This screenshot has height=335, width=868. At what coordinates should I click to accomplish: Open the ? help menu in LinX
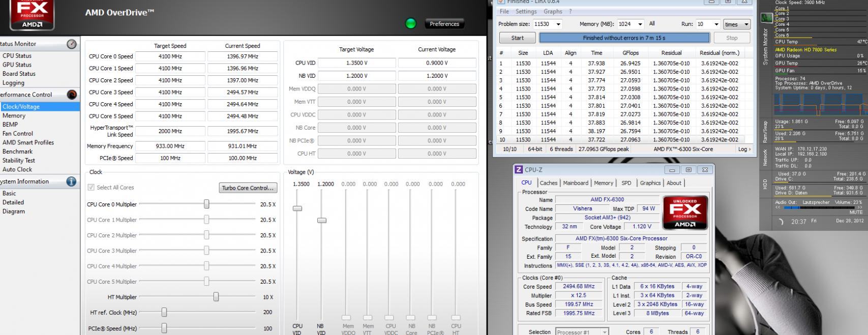pos(570,11)
